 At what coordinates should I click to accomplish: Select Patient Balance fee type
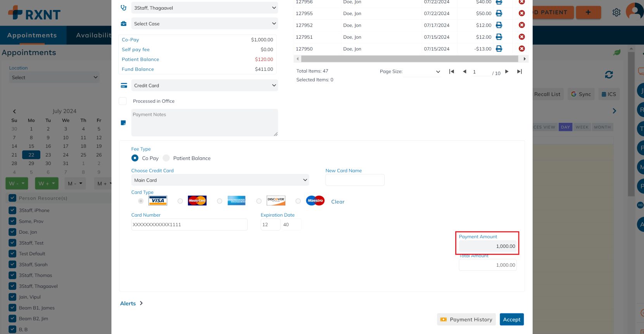point(166,158)
